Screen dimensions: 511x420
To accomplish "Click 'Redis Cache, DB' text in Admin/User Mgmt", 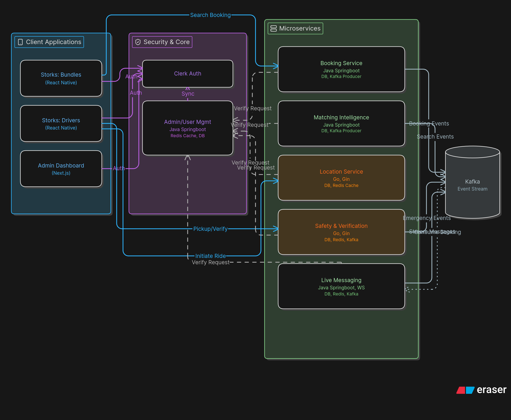I will click(x=188, y=136).
